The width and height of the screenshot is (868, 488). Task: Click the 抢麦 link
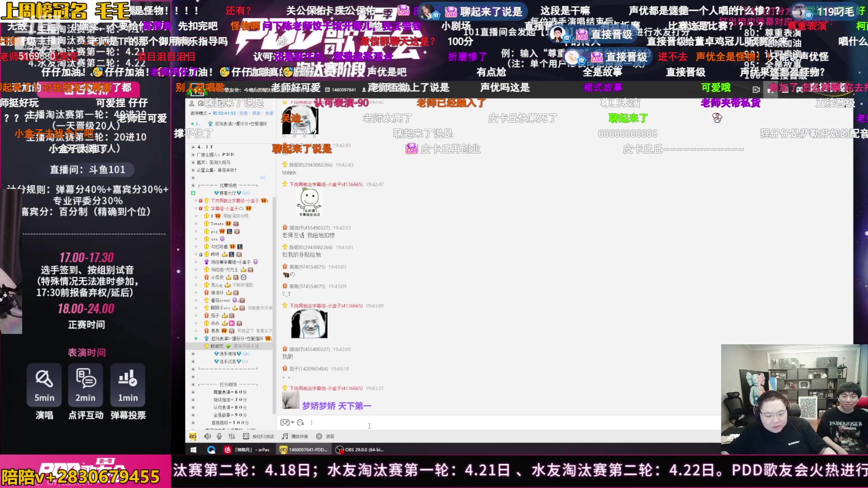click(269, 113)
